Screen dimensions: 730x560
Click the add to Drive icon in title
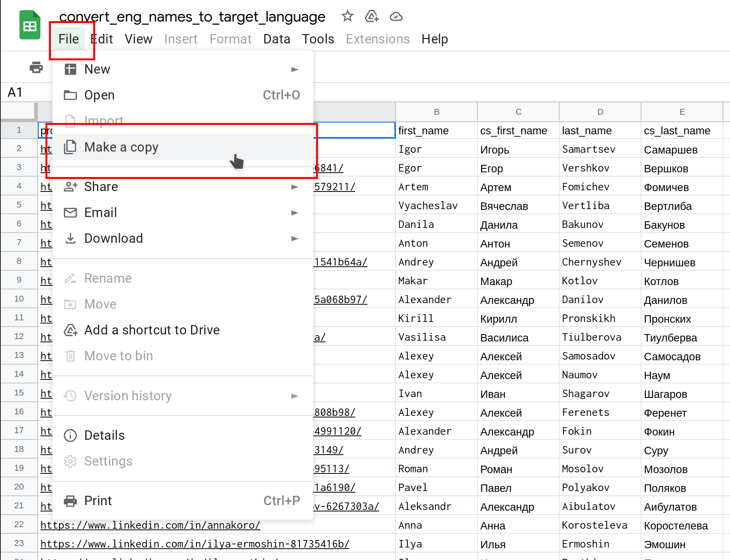point(371,16)
